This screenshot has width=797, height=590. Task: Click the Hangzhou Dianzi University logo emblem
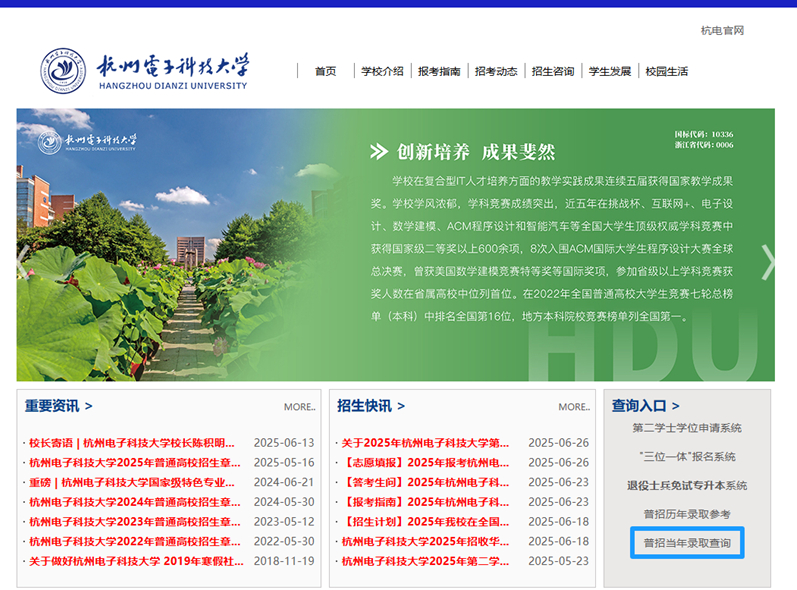point(64,71)
